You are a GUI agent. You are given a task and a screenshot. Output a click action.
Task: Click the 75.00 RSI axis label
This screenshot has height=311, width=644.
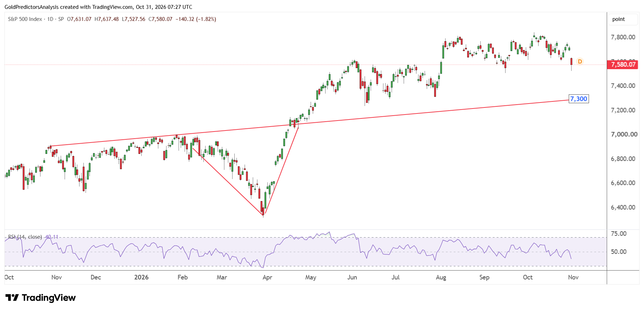pyautogui.click(x=618, y=234)
